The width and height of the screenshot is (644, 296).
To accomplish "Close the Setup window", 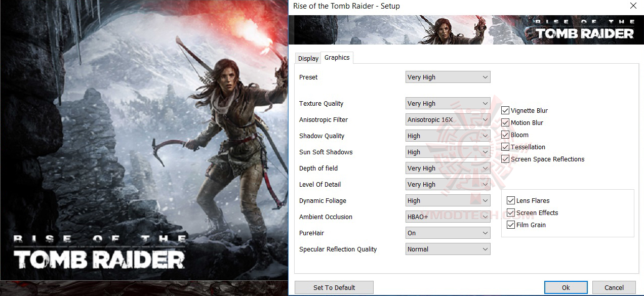I will point(633,6).
